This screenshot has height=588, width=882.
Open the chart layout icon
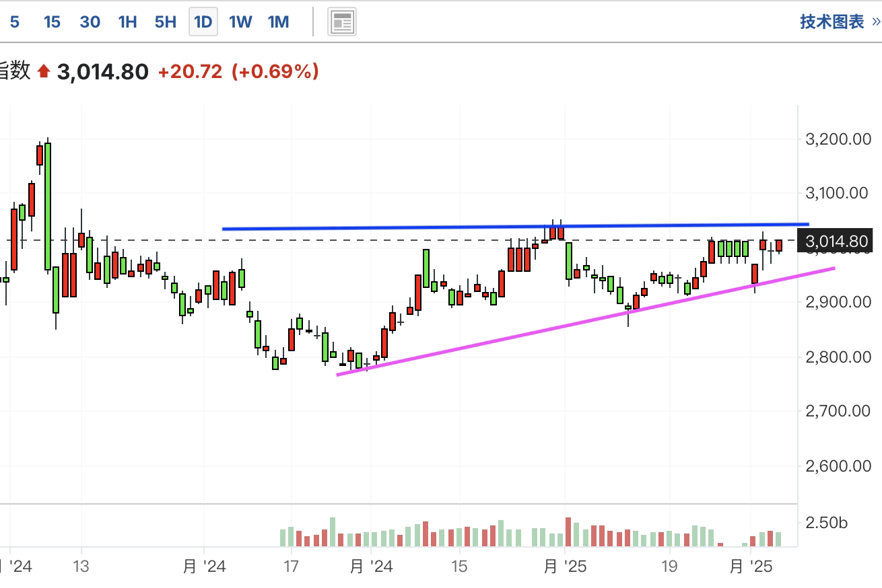pos(342,22)
